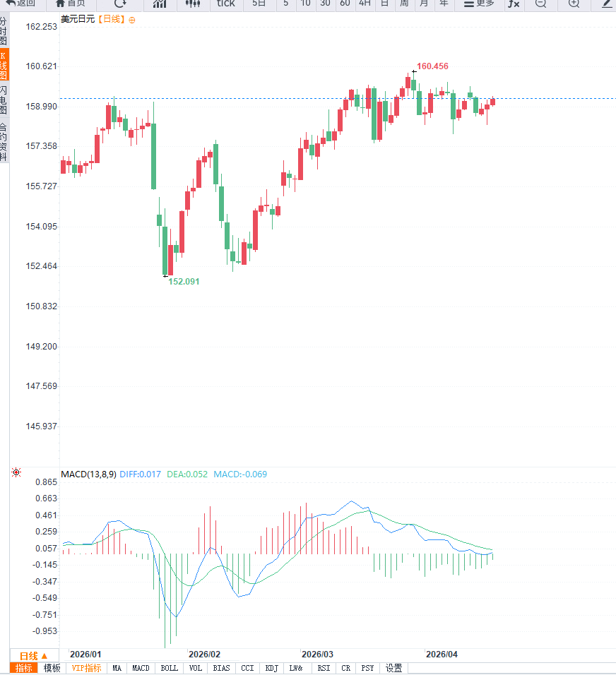Zoom out with the minus magnifier
Image resolution: width=616 pixels, height=675 pixels.
click(540, 4)
